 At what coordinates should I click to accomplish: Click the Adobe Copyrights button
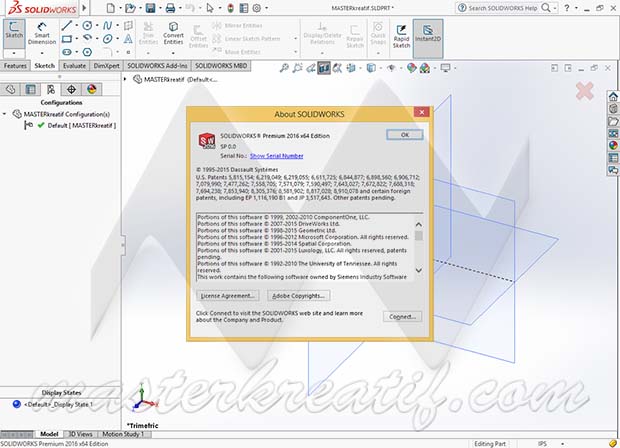tap(299, 296)
